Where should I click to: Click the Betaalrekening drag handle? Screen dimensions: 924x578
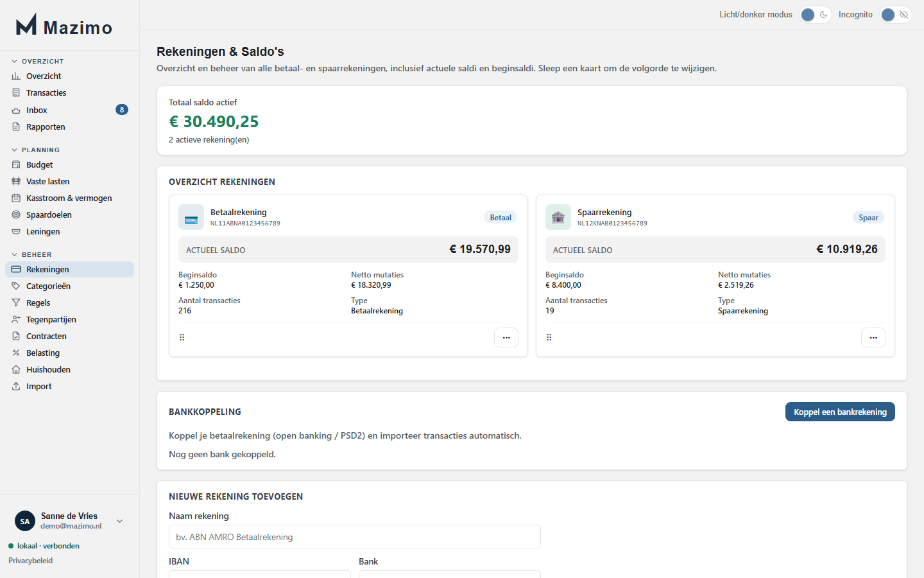[x=182, y=337]
